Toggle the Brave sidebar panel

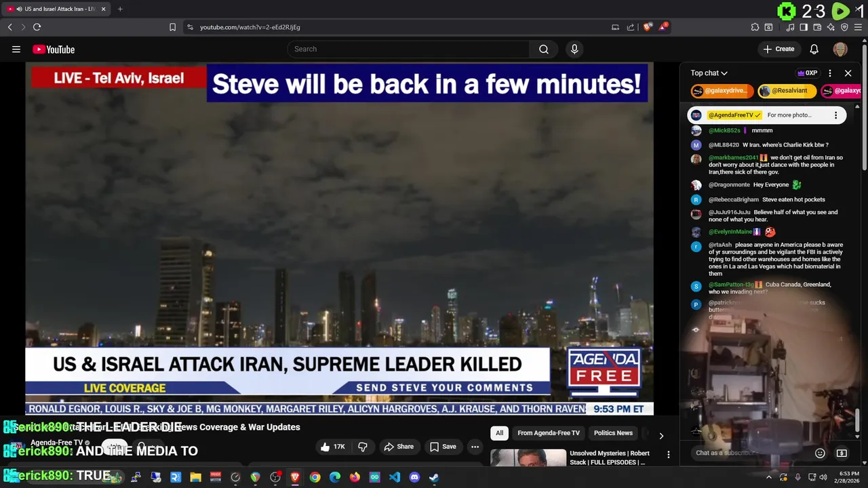click(x=804, y=27)
